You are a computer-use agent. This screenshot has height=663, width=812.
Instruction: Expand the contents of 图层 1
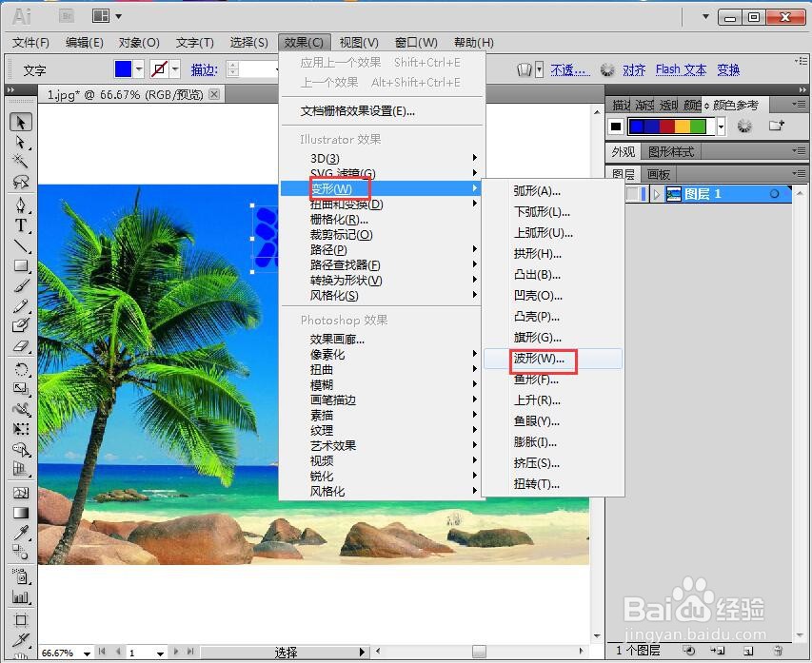656,193
